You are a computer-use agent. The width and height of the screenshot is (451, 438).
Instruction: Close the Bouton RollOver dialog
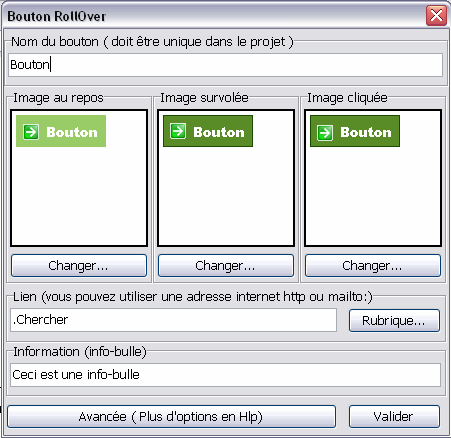[436, 16]
